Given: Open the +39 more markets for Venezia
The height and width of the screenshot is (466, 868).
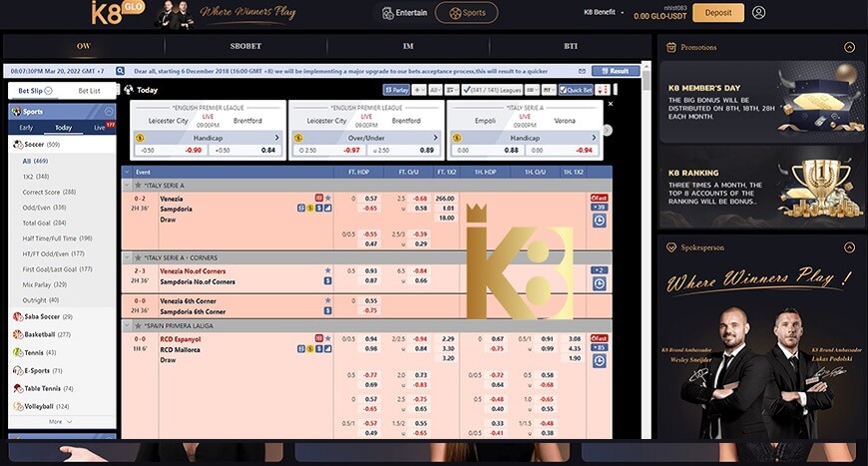Looking at the screenshot, I should (x=599, y=207).
